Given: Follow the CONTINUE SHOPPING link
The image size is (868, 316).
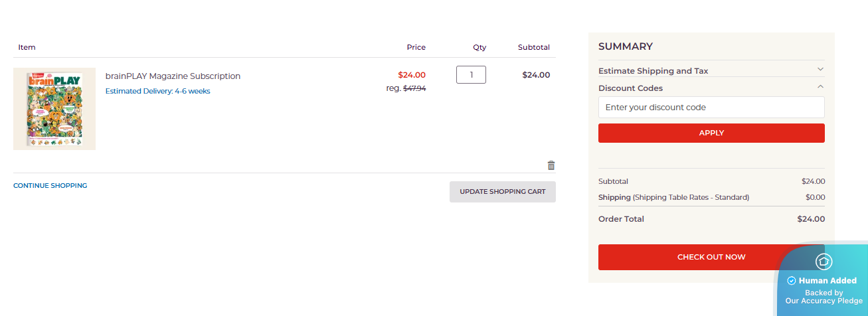Looking at the screenshot, I should tap(50, 186).
